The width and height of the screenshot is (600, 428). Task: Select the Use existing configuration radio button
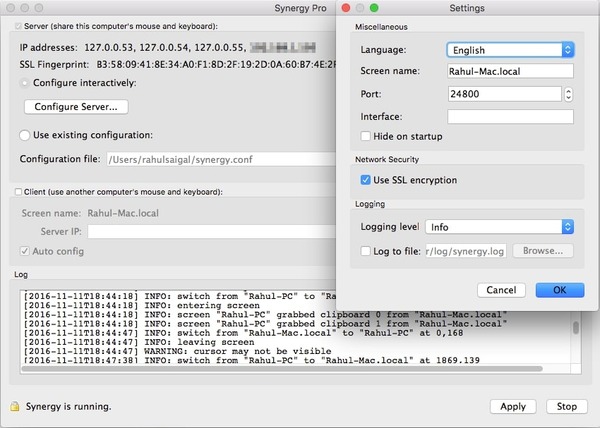(24, 135)
